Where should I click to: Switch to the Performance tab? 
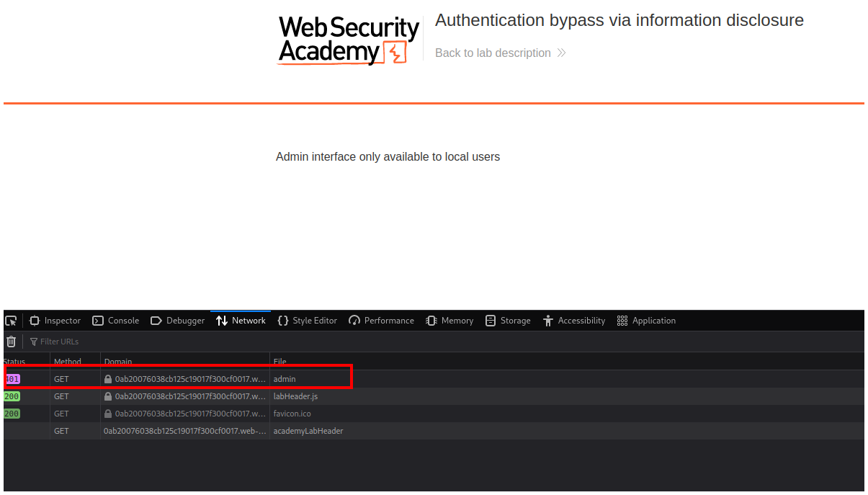[x=381, y=321]
